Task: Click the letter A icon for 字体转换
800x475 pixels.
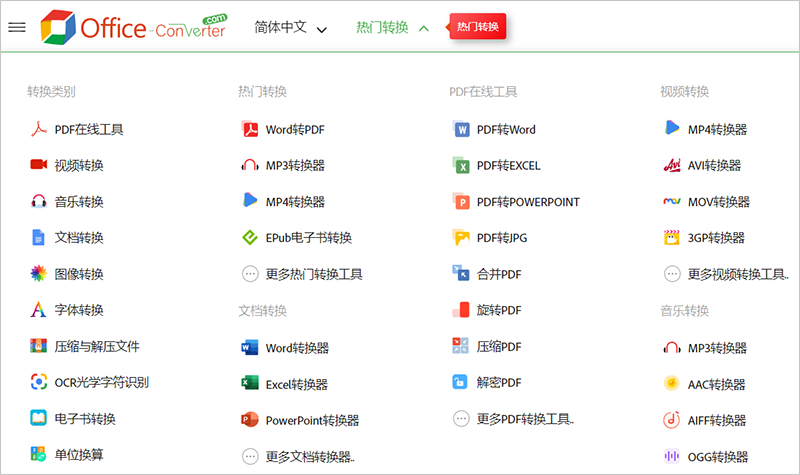Action: coord(38,310)
